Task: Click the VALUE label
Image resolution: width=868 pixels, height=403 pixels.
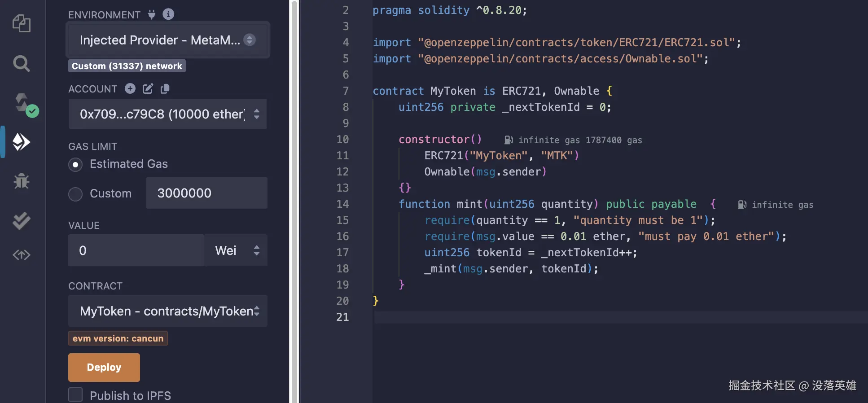Action: coord(84,225)
